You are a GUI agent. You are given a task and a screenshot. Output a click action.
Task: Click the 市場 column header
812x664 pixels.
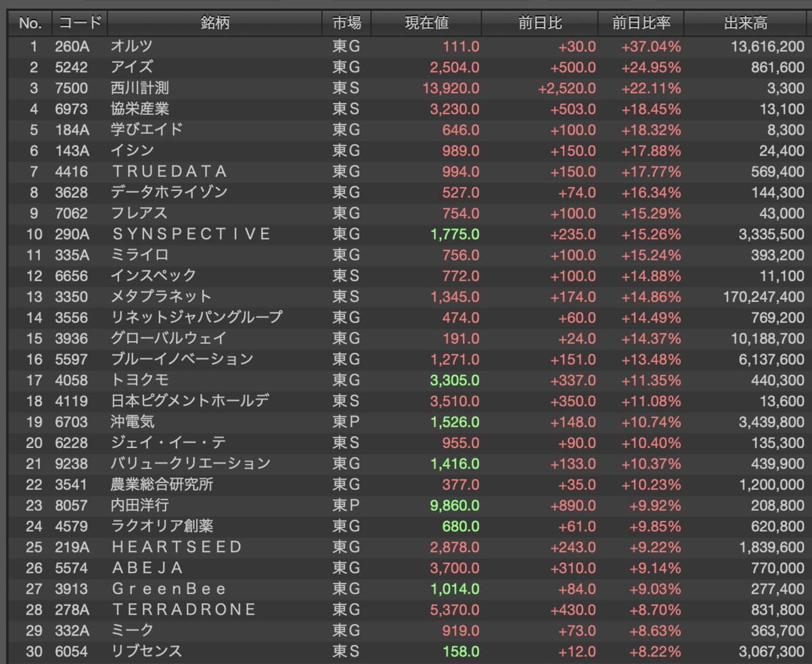[x=346, y=23]
